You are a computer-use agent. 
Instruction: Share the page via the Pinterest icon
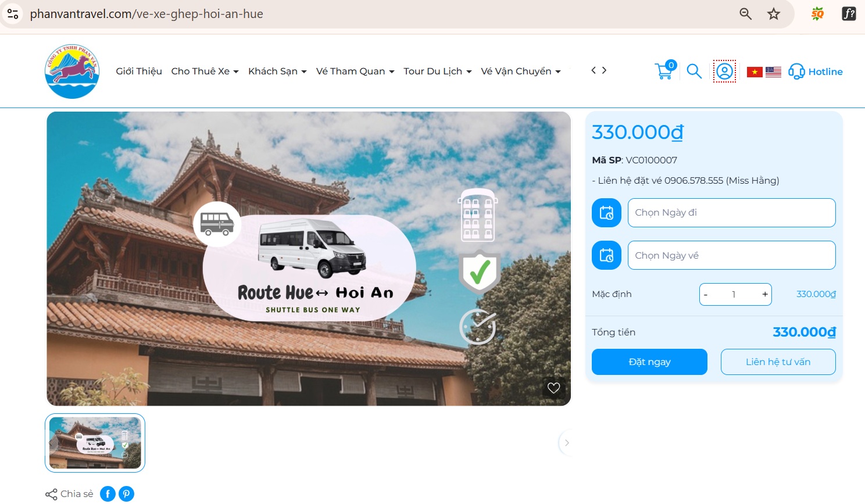(126, 493)
